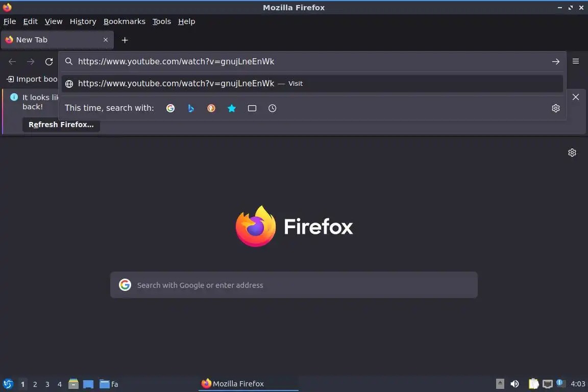Open the View menu
The image size is (588, 392).
[x=54, y=22]
